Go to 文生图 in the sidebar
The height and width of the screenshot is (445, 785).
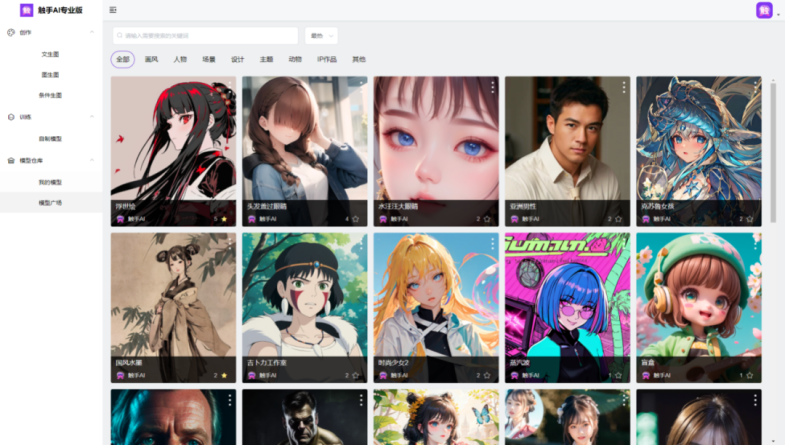[x=50, y=54]
